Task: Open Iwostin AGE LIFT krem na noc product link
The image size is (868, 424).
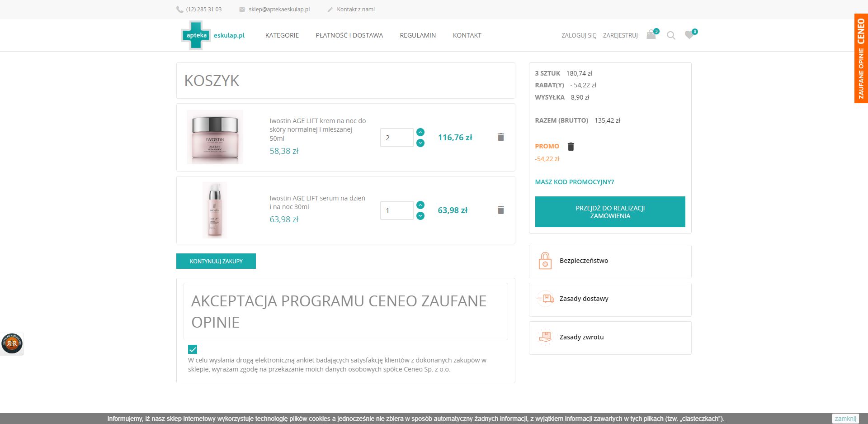Action: (318, 129)
